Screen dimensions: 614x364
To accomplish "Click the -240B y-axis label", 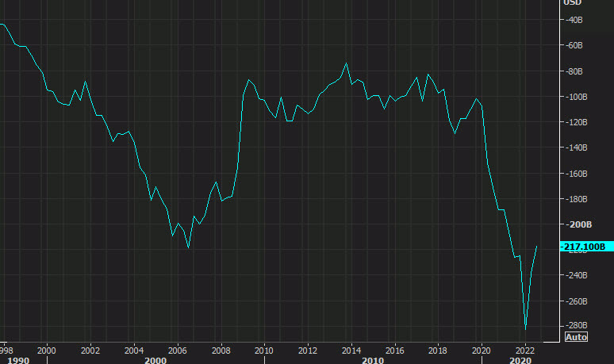I will coord(576,275).
